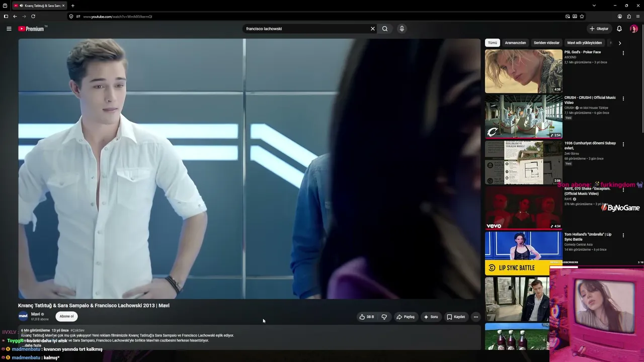
Task: Select the Tümü filter chip
Action: point(493,43)
